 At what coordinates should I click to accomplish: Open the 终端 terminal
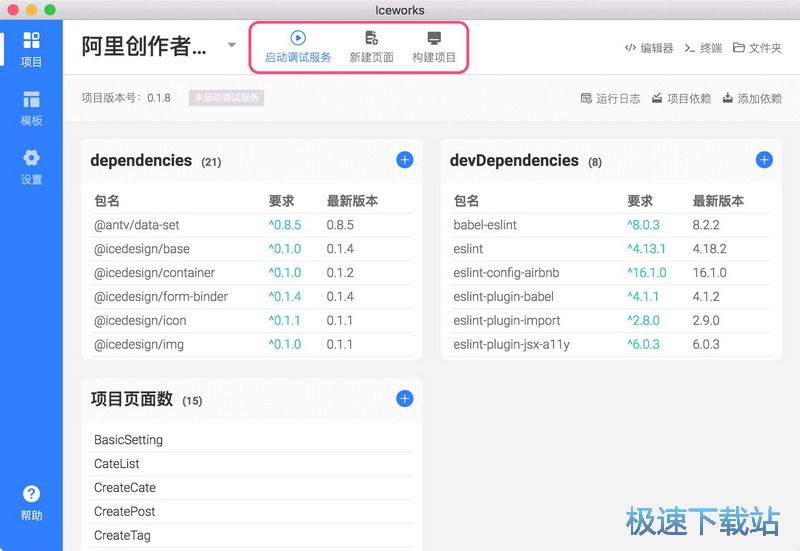point(703,48)
